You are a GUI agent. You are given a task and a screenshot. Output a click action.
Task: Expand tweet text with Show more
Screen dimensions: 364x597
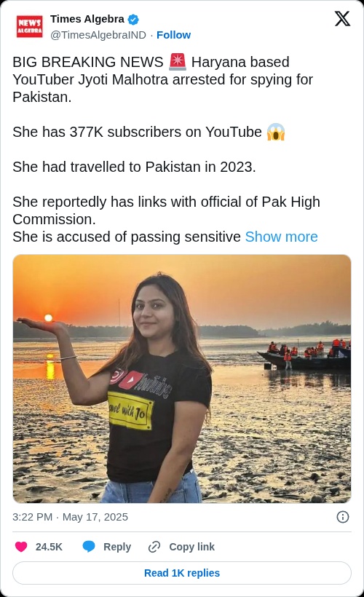(x=282, y=237)
